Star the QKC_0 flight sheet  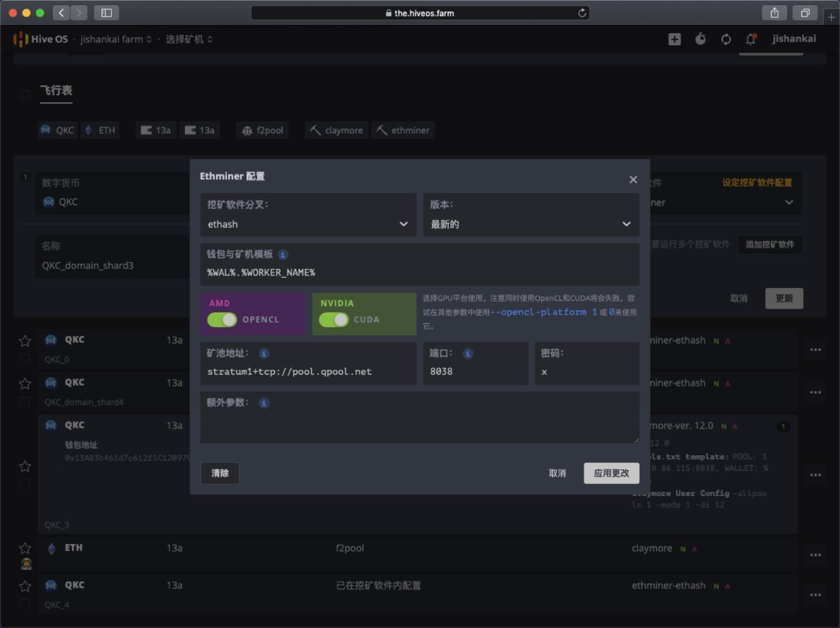(25, 341)
